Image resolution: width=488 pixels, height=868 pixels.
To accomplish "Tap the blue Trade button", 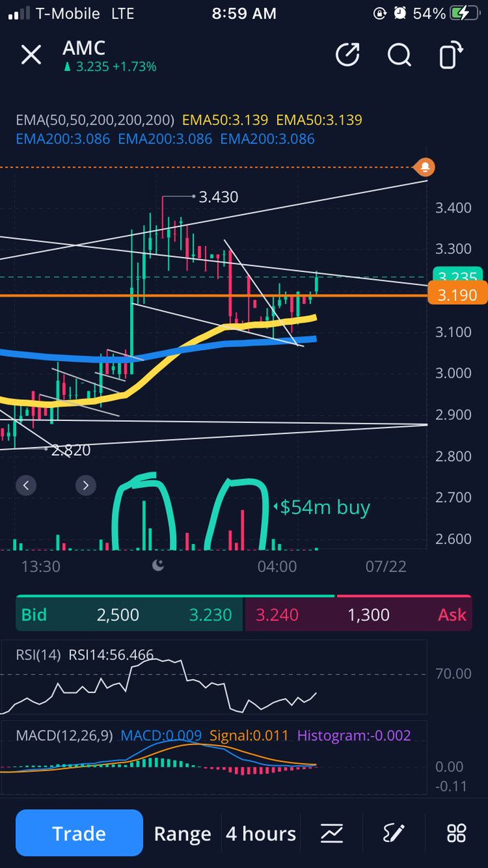I will (x=80, y=833).
